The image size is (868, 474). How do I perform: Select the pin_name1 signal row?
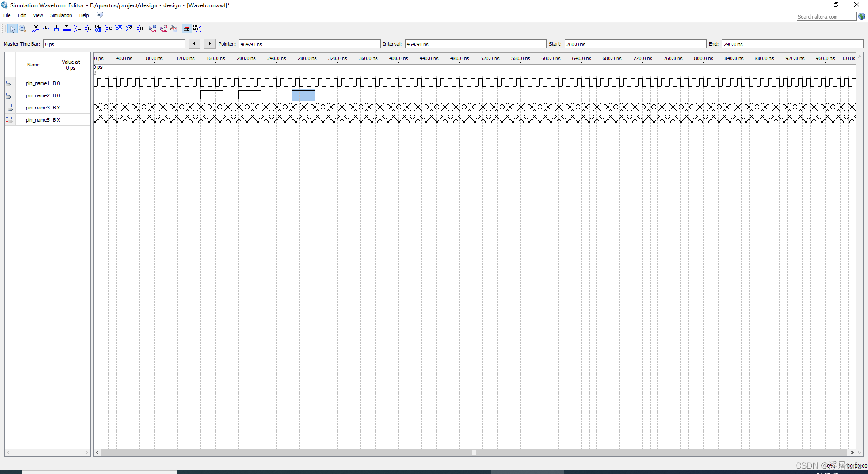tap(47, 83)
